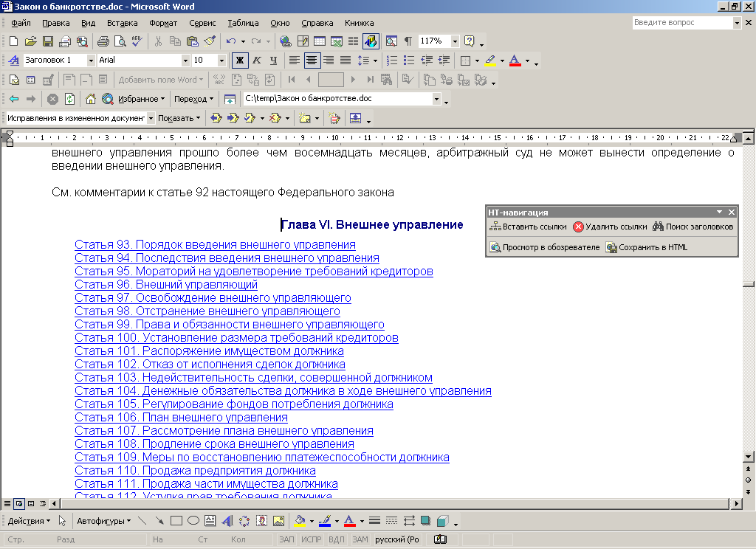
Task: Open the Правка menu
Action: click(56, 23)
